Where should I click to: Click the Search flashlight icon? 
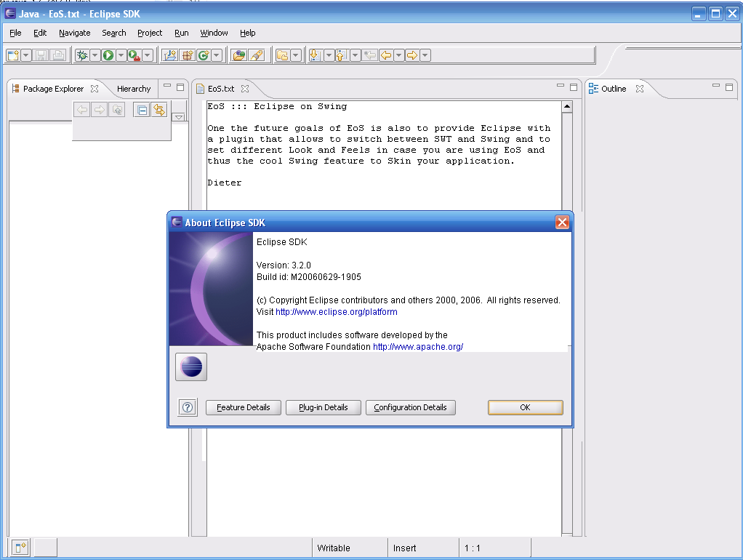257,55
